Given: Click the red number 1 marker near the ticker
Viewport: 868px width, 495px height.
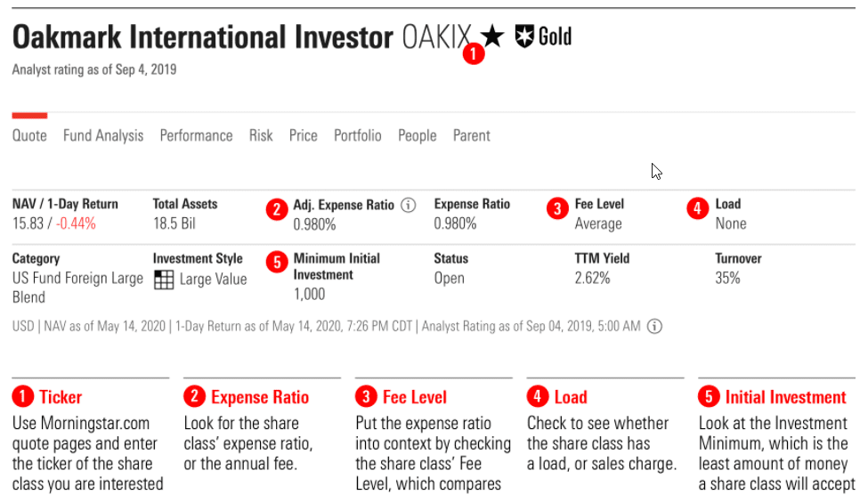Looking at the screenshot, I should [x=474, y=53].
